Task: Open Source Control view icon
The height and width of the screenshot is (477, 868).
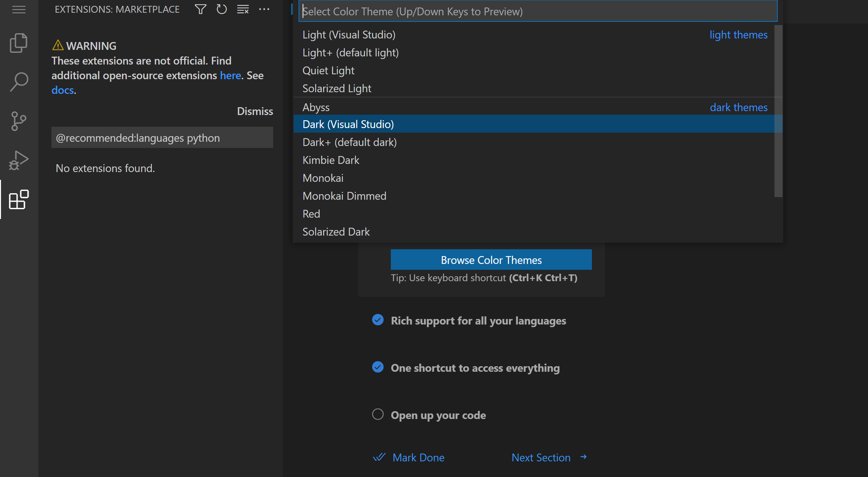Action: (19, 121)
